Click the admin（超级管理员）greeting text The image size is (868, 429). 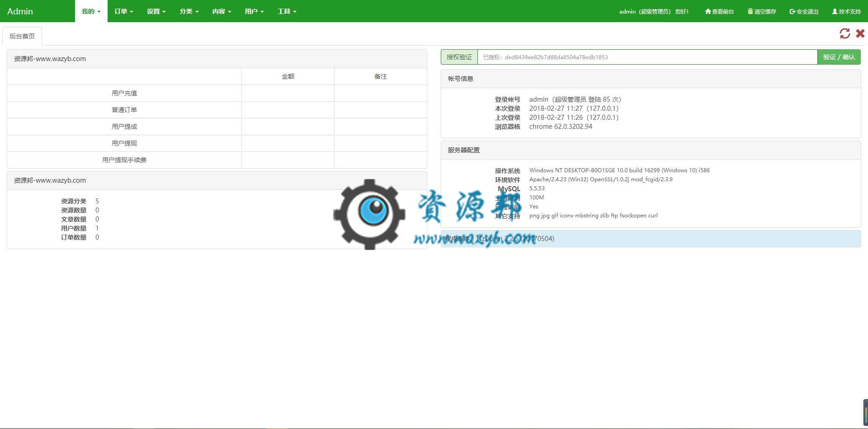[654, 11]
